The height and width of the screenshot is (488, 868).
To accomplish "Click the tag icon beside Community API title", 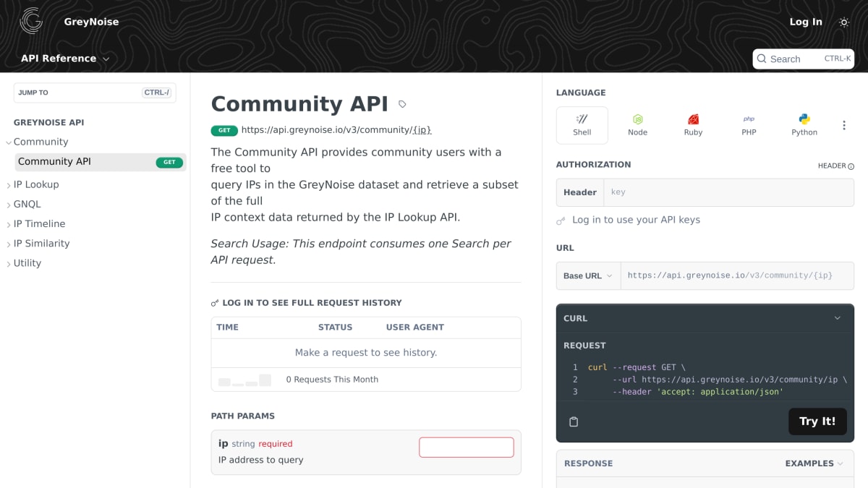I will (x=403, y=105).
